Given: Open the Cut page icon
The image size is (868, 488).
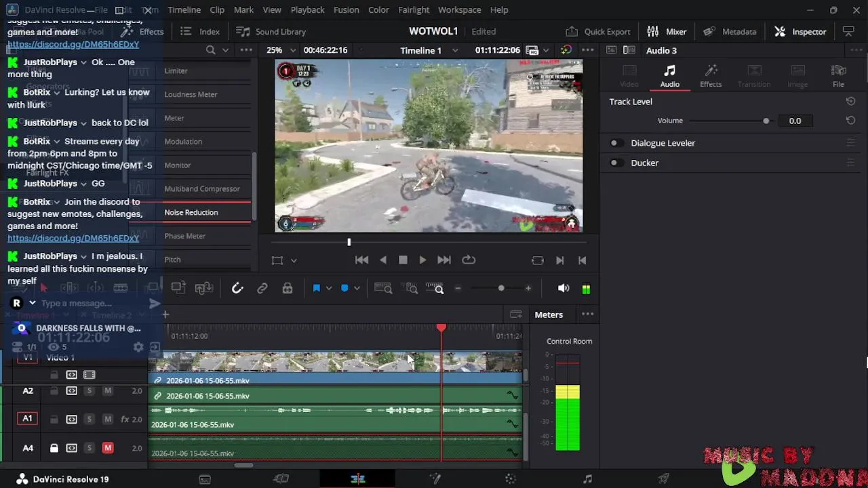Looking at the screenshot, I should pos(281,479).
